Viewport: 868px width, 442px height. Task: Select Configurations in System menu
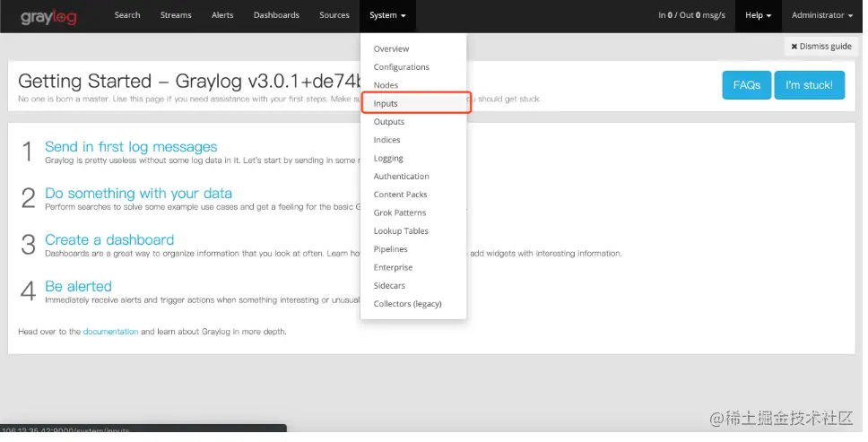point(413,67)
